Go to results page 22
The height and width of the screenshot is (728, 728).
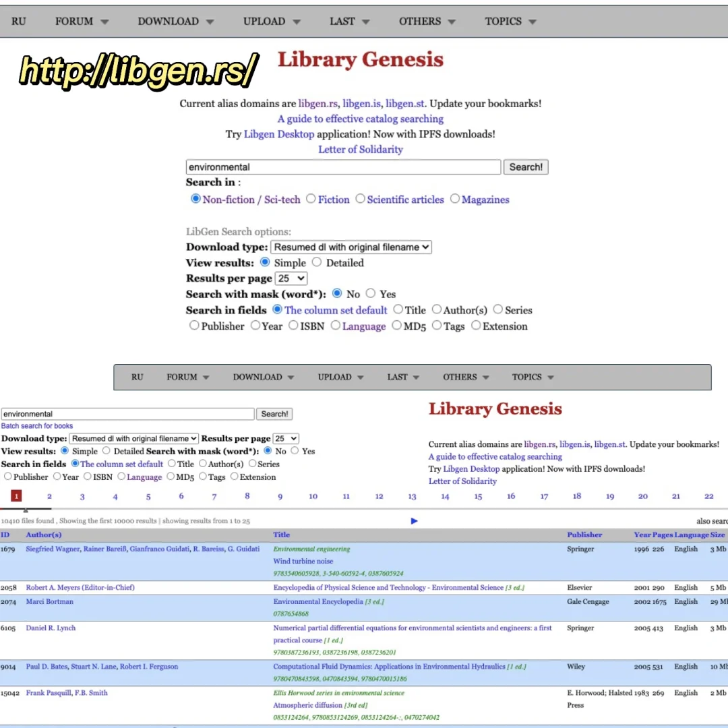tap(708, 496)
